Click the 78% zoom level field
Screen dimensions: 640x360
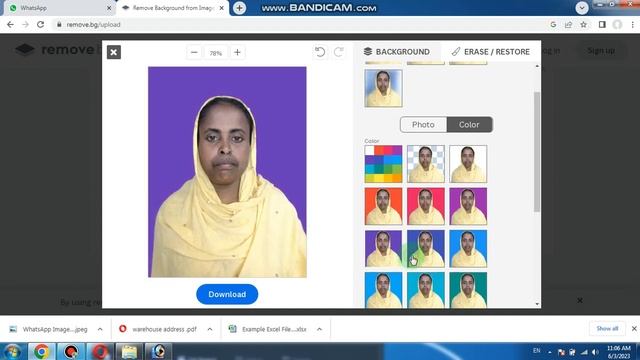216,53
